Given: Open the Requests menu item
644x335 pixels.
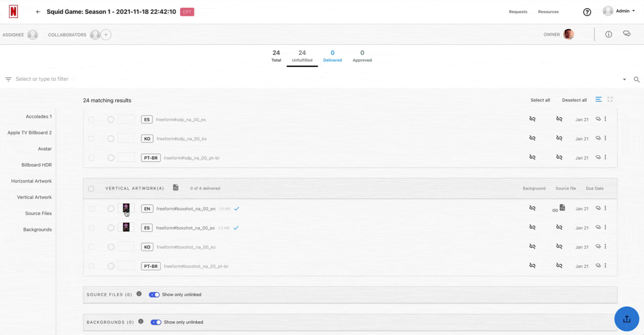Looking at the screenshot, I should point(518,12).
